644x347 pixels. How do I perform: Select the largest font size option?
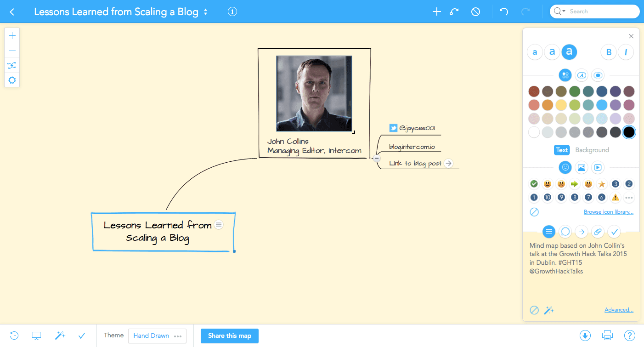click(x=569, y=52)
